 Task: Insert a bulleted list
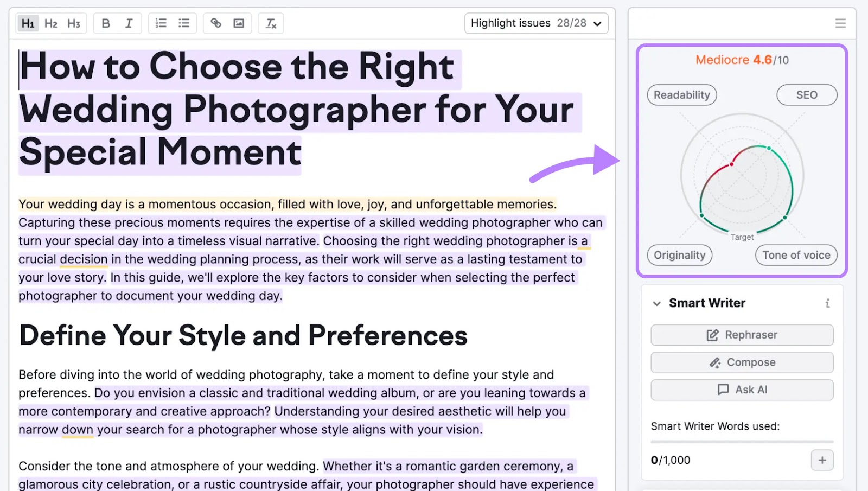[184, 23]
